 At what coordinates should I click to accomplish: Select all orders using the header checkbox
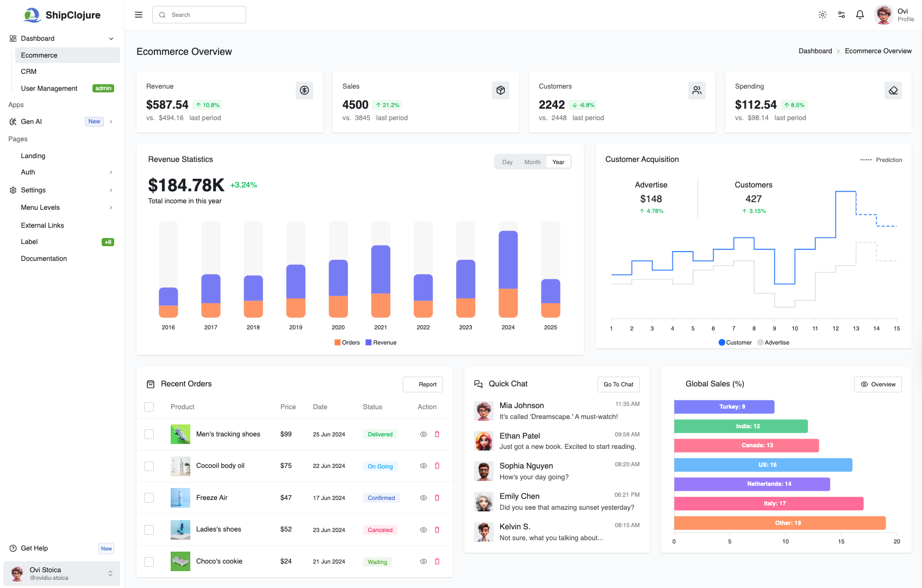point(149,406)
